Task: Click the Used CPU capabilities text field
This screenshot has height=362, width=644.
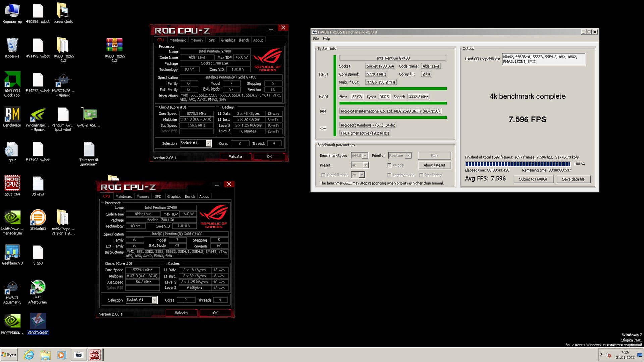Action: [x=543, y=59]
